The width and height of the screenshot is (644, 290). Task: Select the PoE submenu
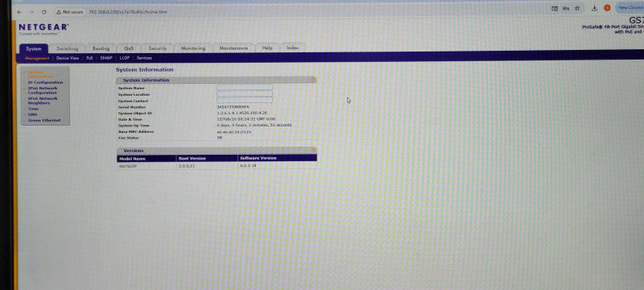(89, 58)
